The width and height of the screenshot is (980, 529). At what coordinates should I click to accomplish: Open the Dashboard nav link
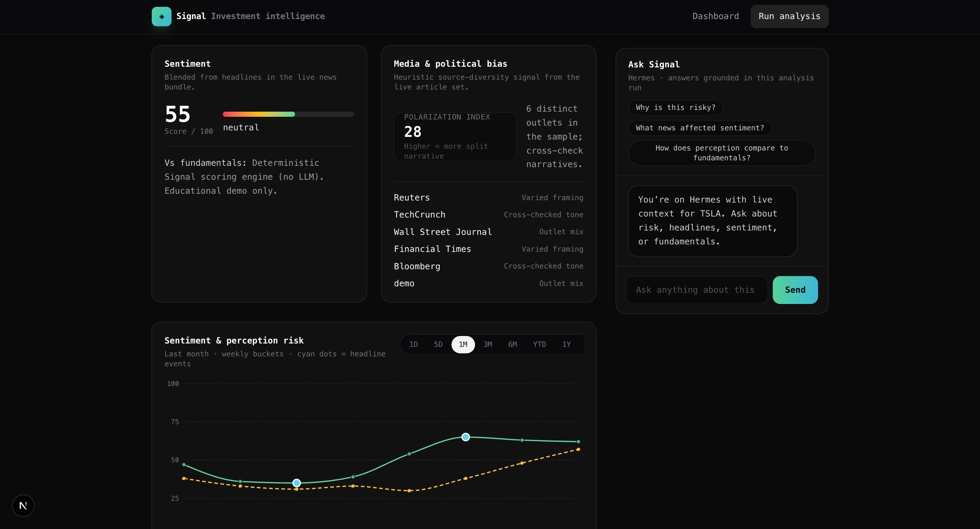tap(715, 16)
